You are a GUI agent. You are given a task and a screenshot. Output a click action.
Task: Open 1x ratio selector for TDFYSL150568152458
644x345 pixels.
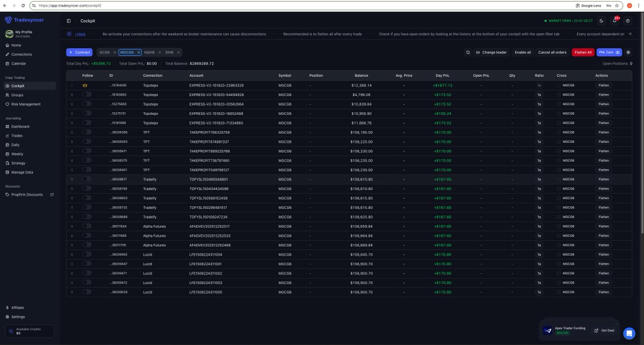pos(539,198)
